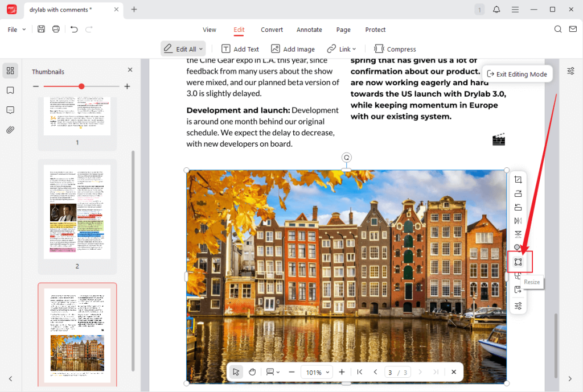
Task: Flip the image vertically
Action: tap(518, 234)
